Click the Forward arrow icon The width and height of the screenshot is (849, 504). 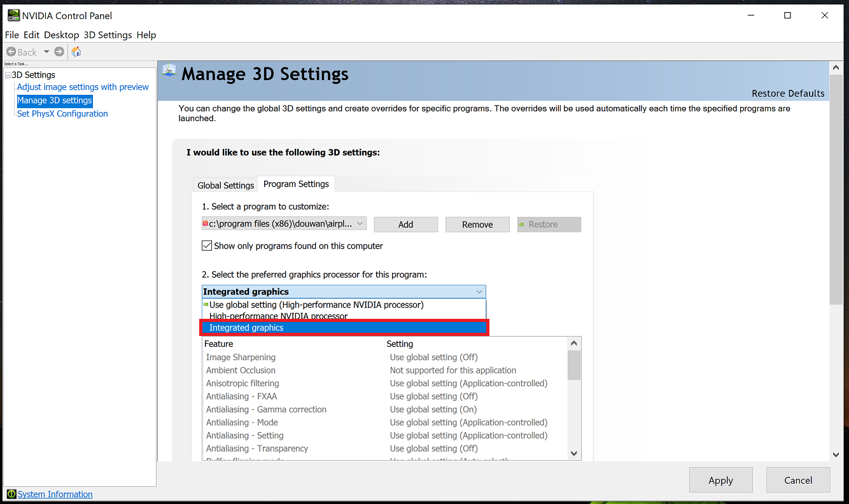click(59, 52)
